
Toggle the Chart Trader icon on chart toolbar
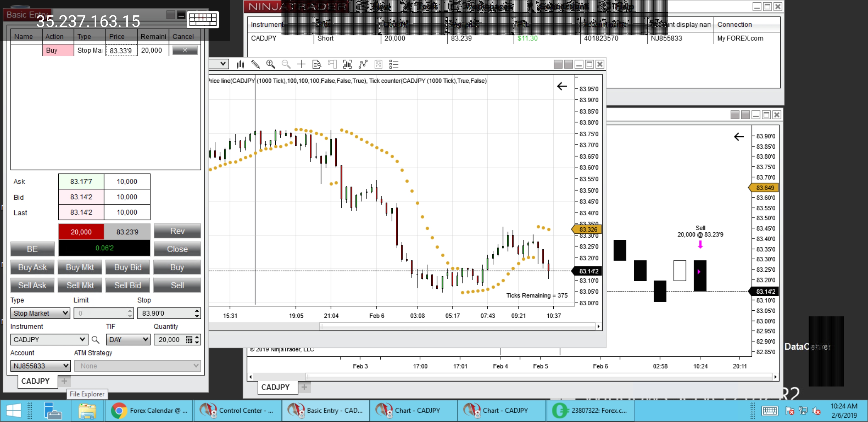332,64
